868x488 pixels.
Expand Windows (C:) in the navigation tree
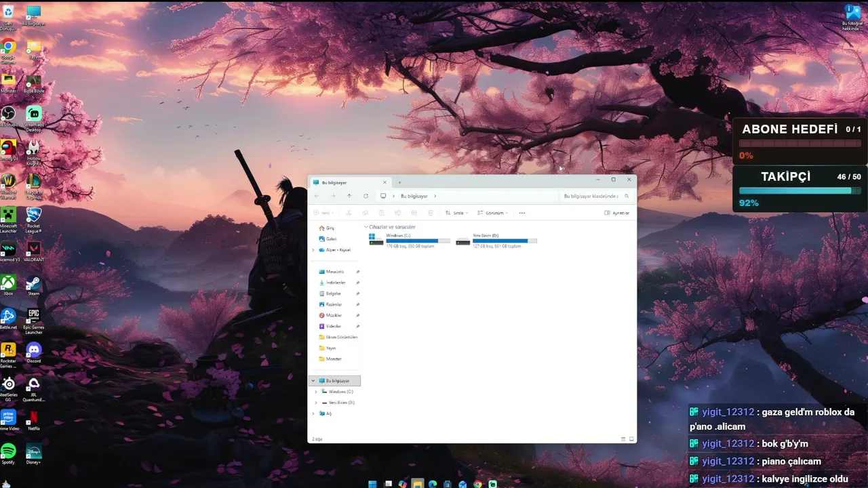pos(316,392)
